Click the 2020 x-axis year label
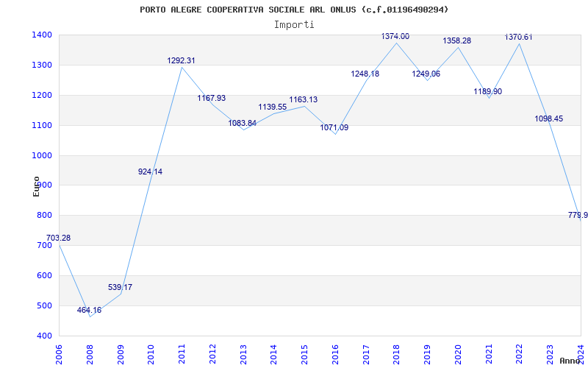The width and height of the screenshot is (588, 368). point(458,355)
